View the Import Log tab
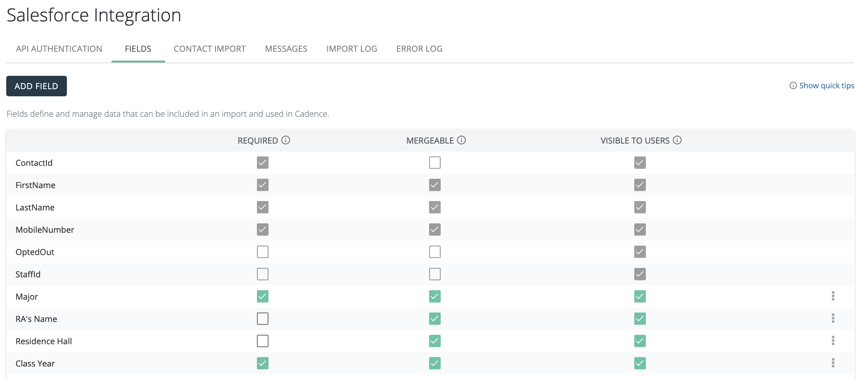Image resolution: width=868 pixels, height=379 pixels. pyautogui.click(x=351, y=49)
